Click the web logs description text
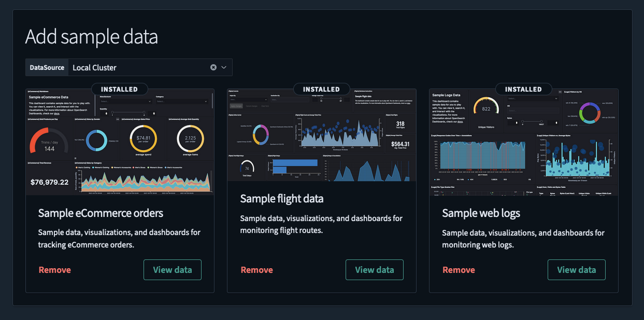The height and width of the screenshot is (320, 644). [524, 238]
